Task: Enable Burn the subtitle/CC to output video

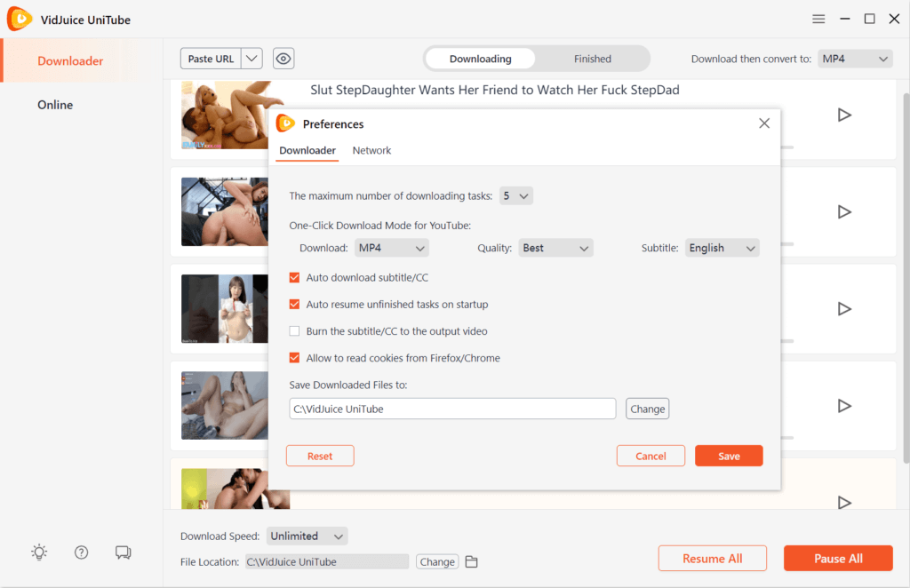Action: [x=295, y=331]
